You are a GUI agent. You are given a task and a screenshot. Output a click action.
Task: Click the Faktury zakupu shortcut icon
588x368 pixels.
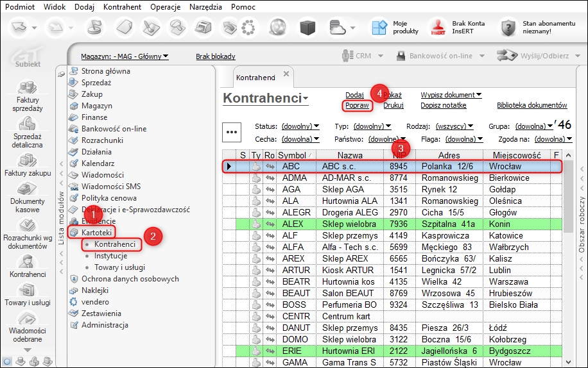click(26, 160)
